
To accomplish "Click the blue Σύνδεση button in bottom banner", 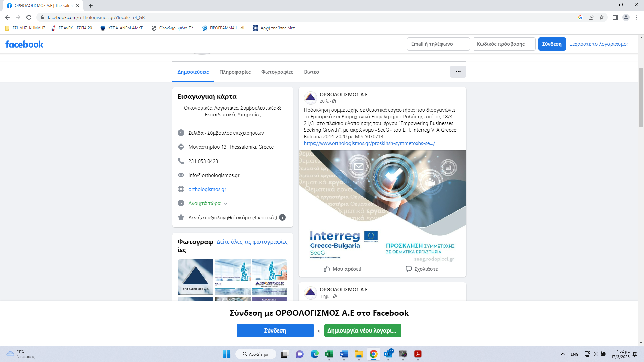I will [275, 330].
